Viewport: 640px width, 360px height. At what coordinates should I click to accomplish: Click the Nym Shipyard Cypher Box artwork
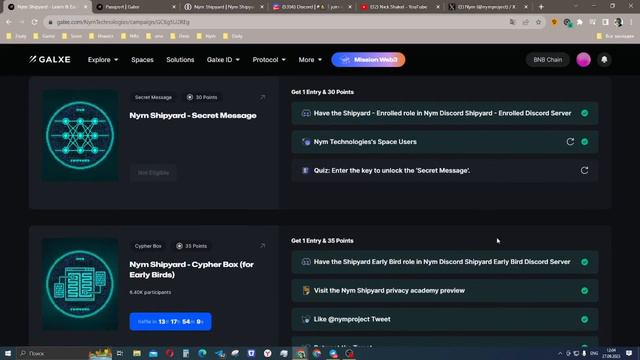80,284
